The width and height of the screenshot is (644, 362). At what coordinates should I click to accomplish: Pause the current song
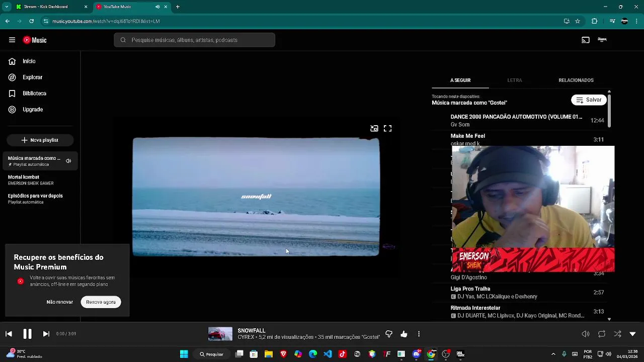(x=27, y=334)
